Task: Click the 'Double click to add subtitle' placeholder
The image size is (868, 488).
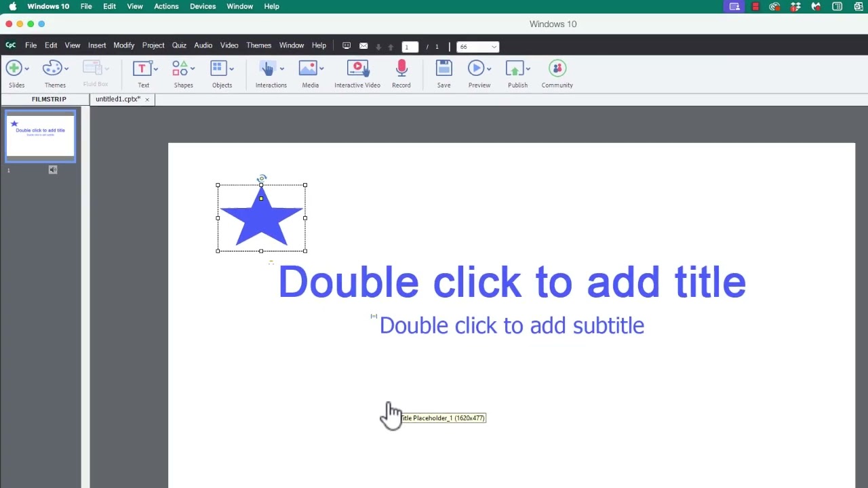Action: pyautogui.click(x=512, y=325)
